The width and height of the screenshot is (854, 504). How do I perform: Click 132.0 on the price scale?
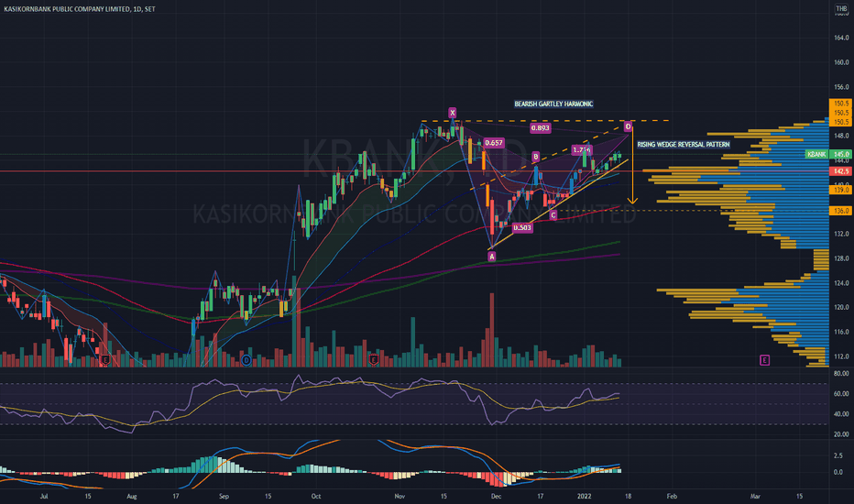pos(841,234)
